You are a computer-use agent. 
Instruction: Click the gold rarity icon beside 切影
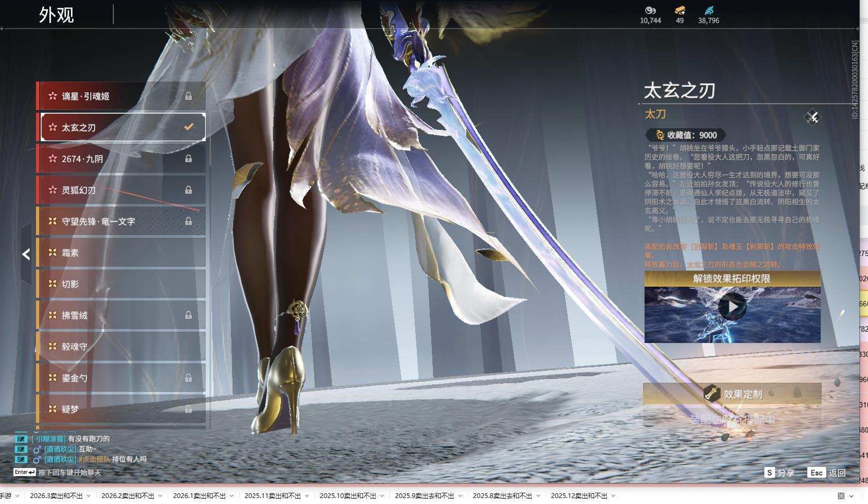click(x=53, y=284)
